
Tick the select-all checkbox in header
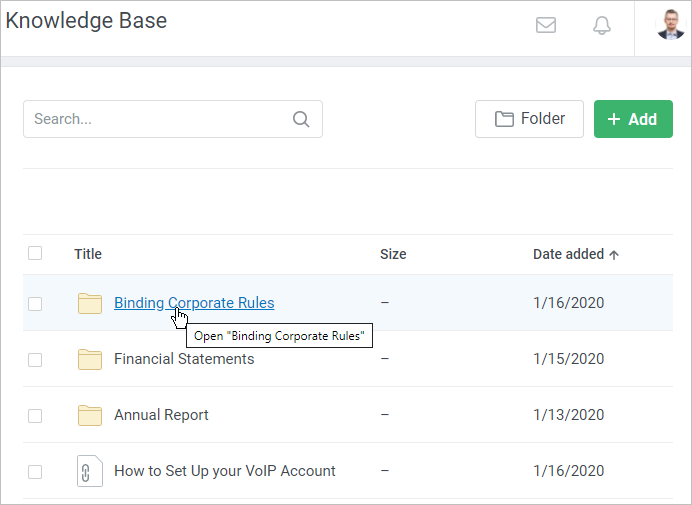click(35, 254)
